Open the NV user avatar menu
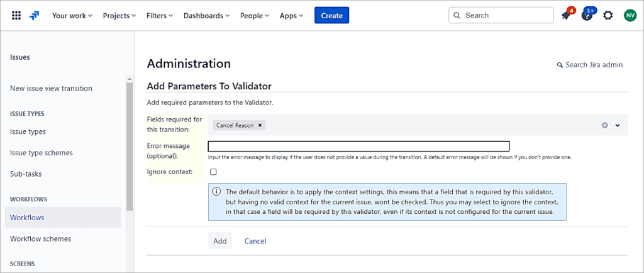The height and width of the screenshot is (273, 644). pyautogui.click(x=630, y=16)
